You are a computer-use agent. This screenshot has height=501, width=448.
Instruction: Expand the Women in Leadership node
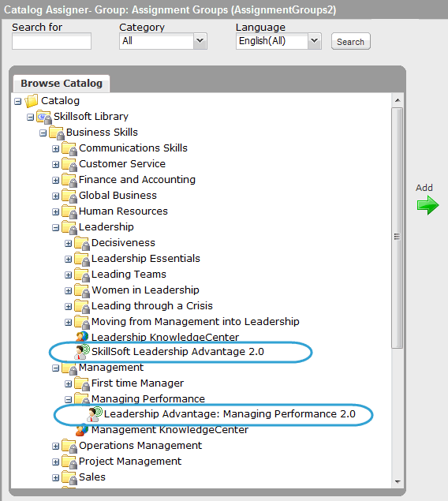pos(69,291)
